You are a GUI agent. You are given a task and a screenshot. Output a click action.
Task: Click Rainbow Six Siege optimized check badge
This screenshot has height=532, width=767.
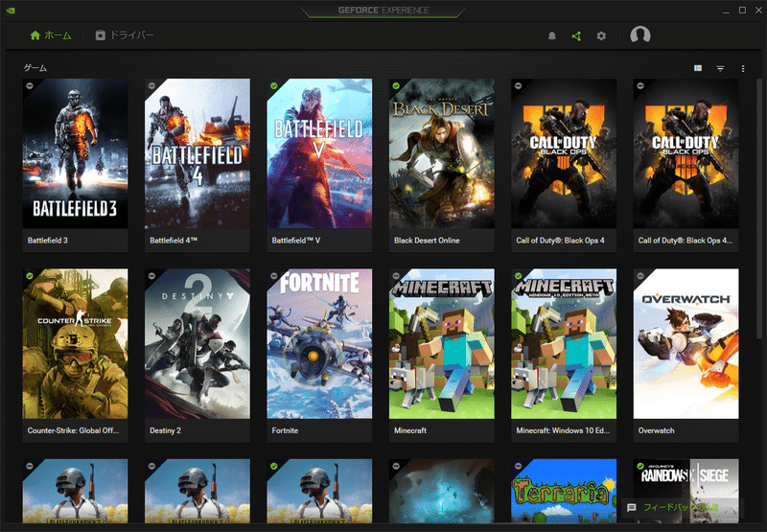pos(640,467)
